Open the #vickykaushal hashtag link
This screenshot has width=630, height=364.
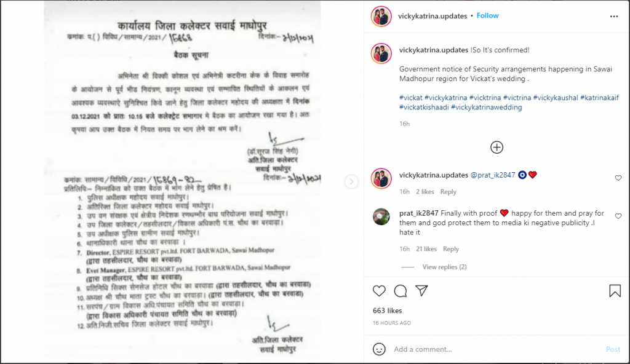coord(556,98)
